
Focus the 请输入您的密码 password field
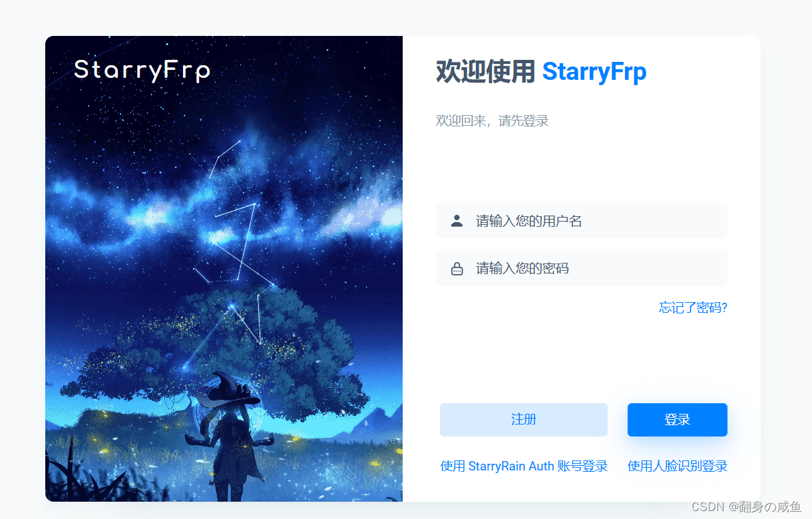582,269
